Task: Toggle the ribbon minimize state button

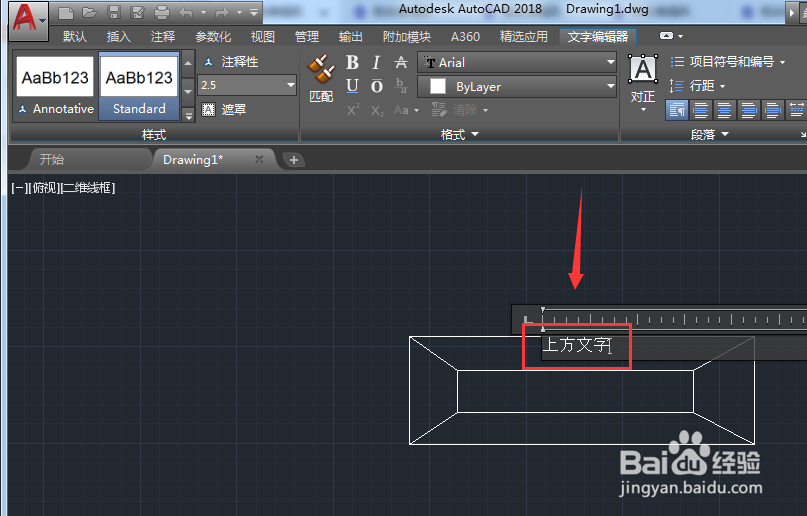Action: pos(666,36)
